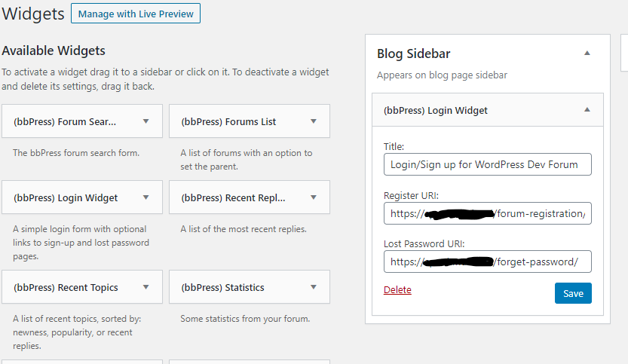Click the Widgets page heading

[33, 14]
